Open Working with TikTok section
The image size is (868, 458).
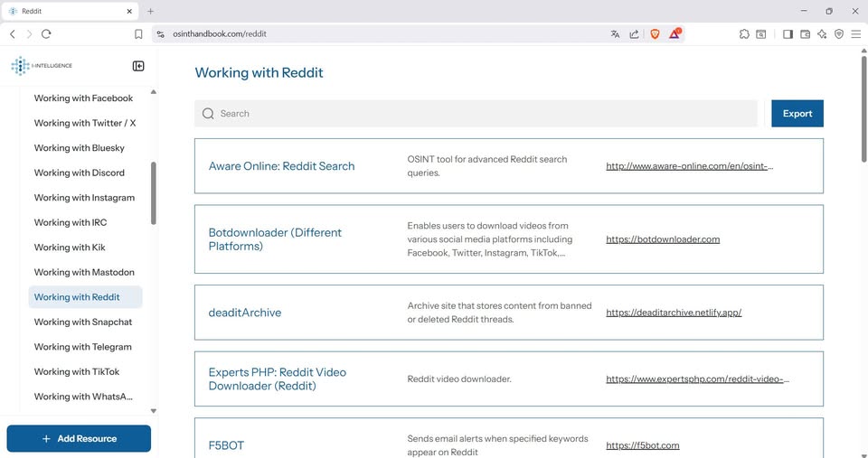pos(76,371)
